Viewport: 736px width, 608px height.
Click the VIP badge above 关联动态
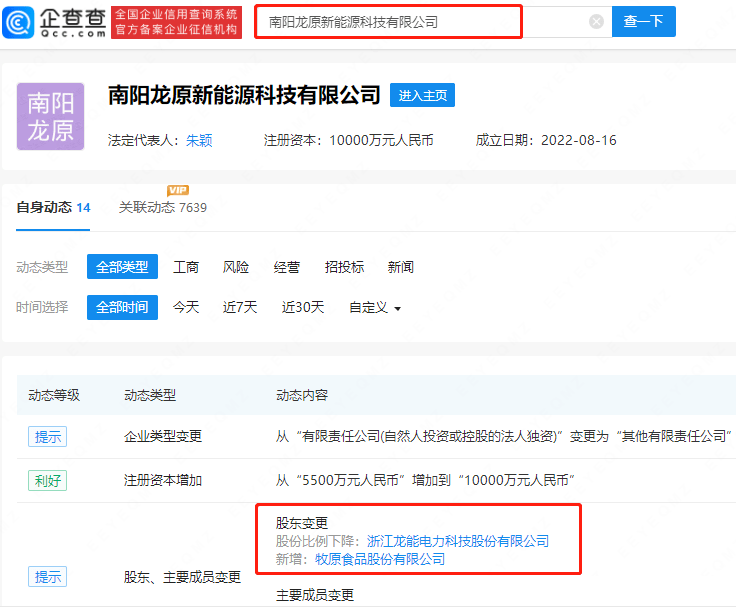point(178,190)
